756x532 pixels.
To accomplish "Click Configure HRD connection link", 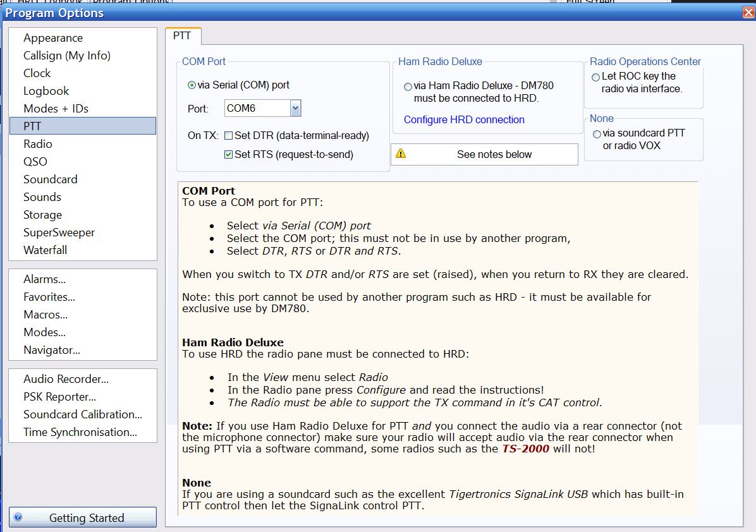I will pyautogui.click(x=464, y=119).
